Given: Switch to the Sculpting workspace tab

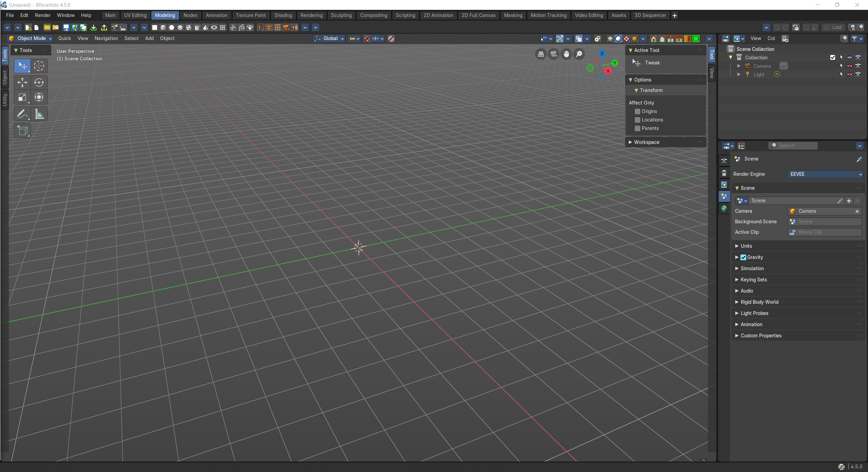Looking at the screenshot, I should [341, 15].
